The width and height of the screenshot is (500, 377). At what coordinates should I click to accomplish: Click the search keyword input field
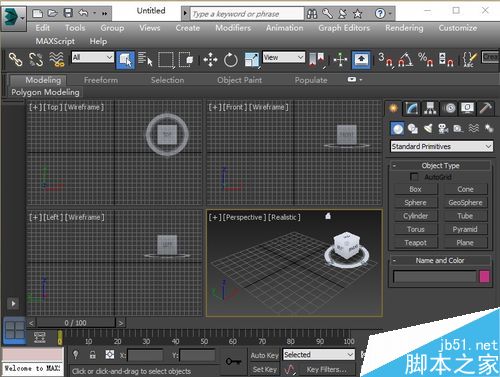tap(247, 14)
